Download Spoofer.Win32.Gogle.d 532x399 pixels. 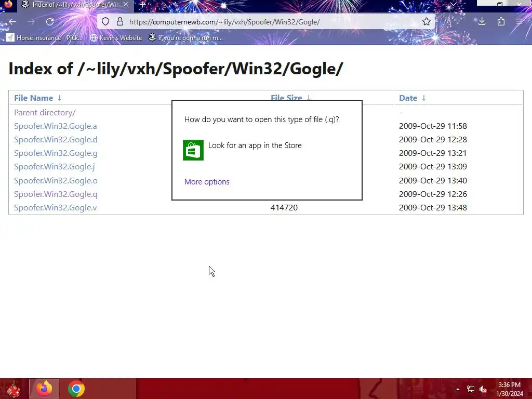pos(56,139)
